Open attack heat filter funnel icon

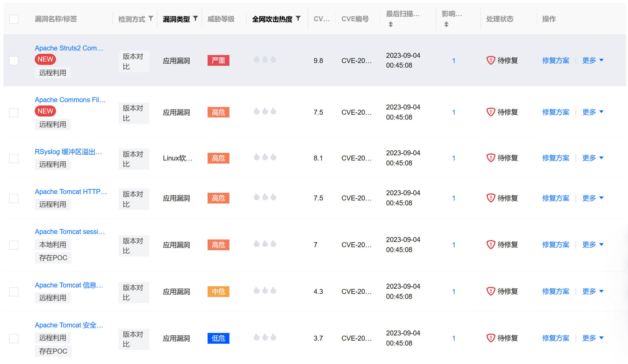(x=298, y=18)
